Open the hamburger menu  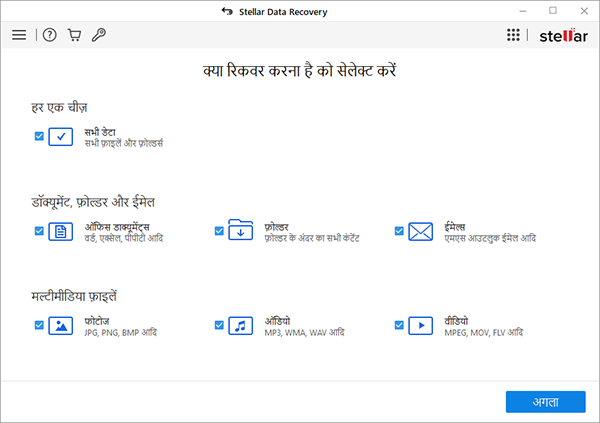coord(19,35)
